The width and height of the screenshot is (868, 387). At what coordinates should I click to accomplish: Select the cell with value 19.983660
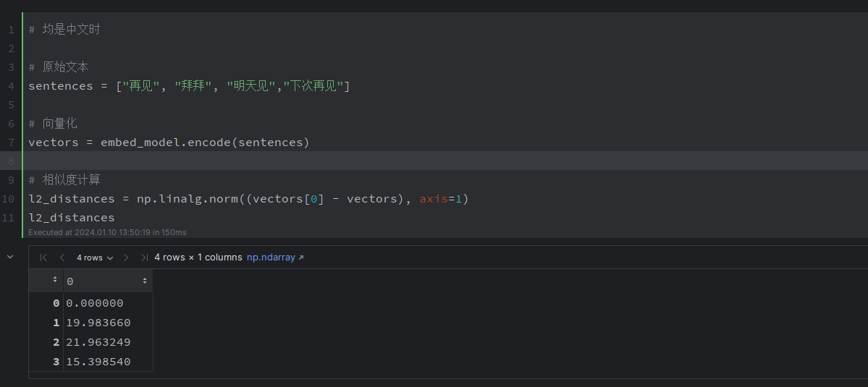98,323
